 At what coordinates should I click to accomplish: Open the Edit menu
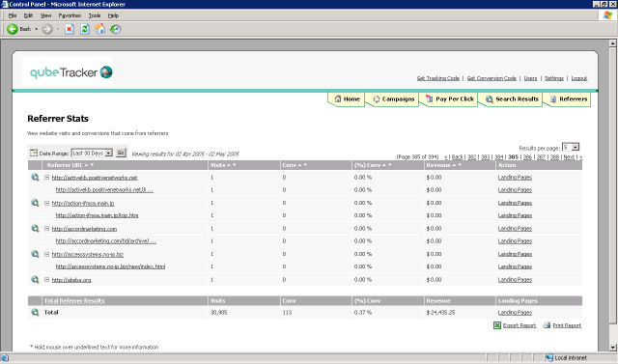[x=28, y=15]
